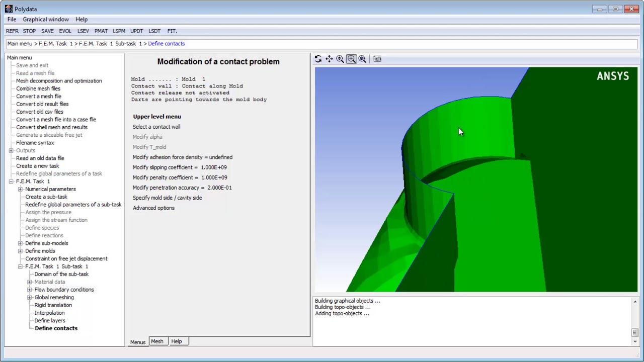The height and width of the screenshot is (362, 644).
Task: Click the LSPM toolbar button
Action: pos(119,31)
